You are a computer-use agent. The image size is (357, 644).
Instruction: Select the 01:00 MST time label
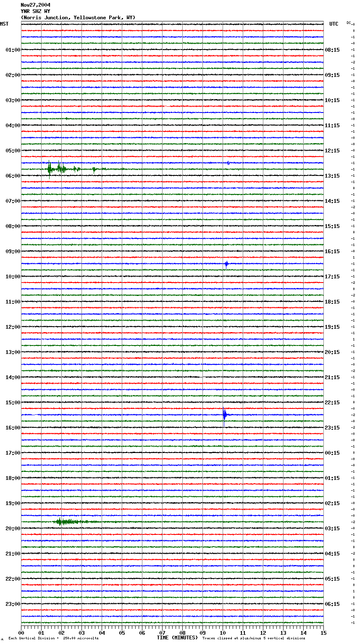(x=13, y=50)
